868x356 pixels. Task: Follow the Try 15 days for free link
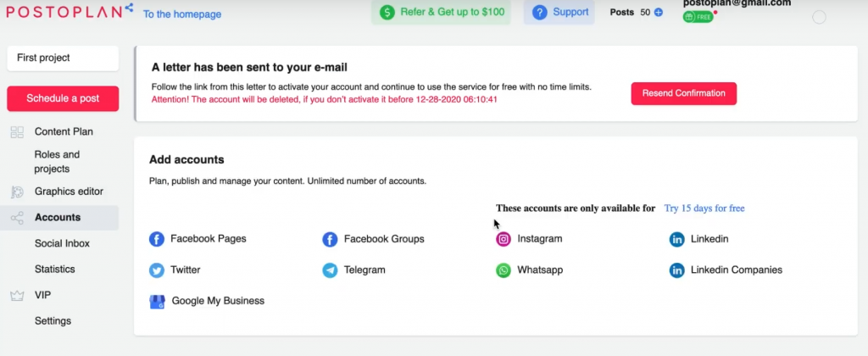click(704, 209)
